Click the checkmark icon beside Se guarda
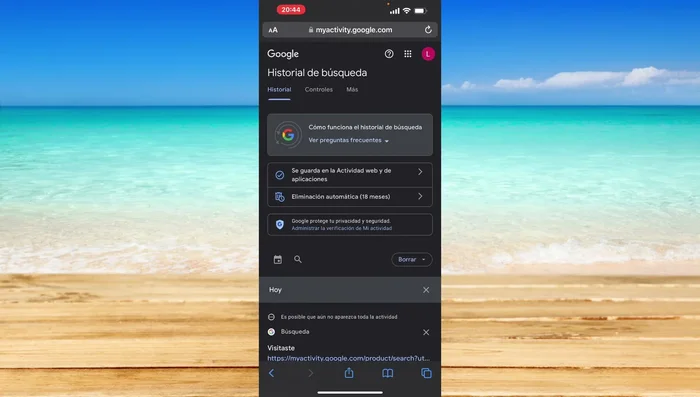 tap(279, 175)
